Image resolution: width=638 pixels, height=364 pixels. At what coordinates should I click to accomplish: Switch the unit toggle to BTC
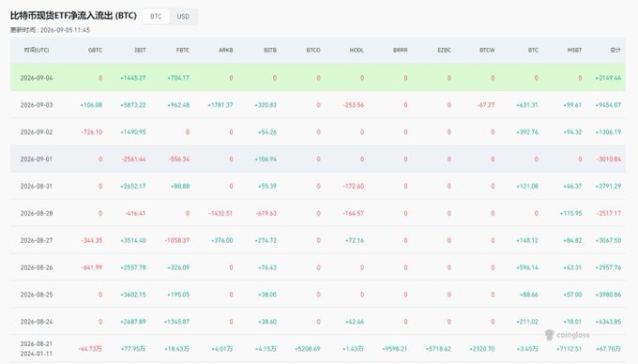pyautogui.click(x=156, y=16)
